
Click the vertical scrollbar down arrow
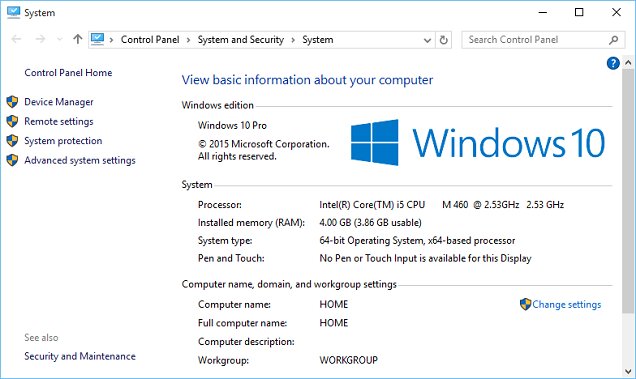coord(628,371)
